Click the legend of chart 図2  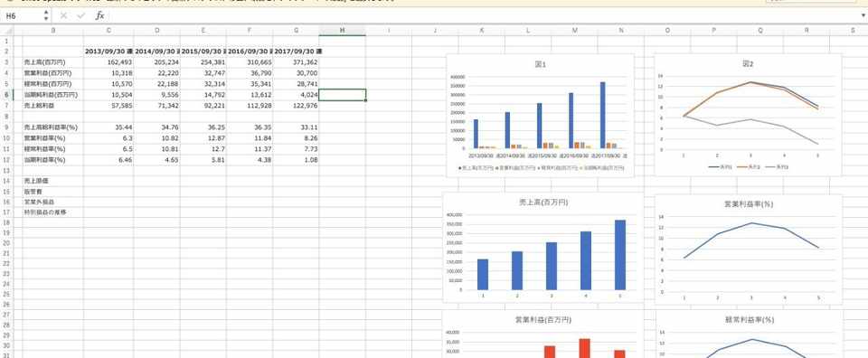pos(749,166)
